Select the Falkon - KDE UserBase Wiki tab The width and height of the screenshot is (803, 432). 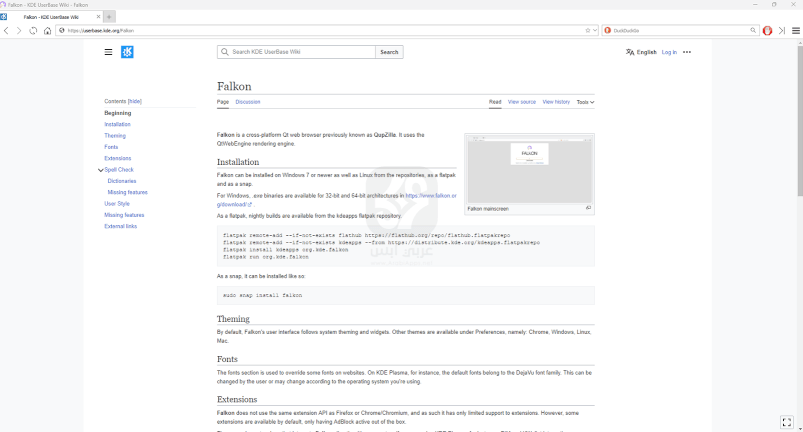coord(51,17)
